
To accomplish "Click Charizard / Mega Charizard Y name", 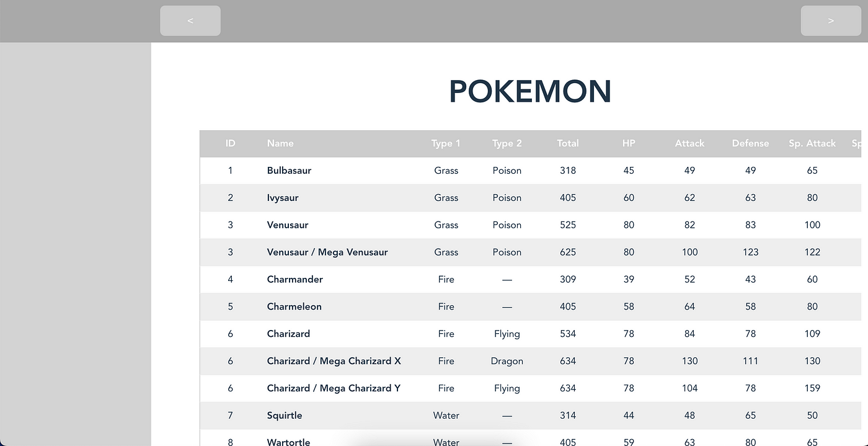I will click(x=334, y=388).
